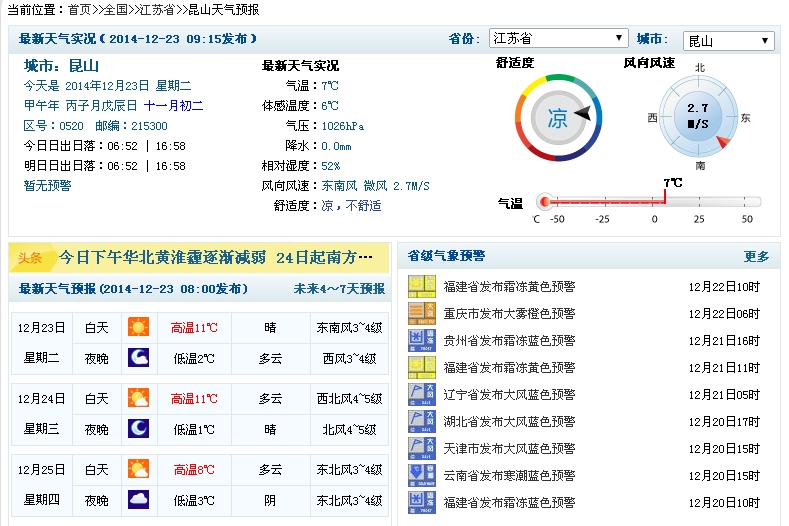Click the clear night moon icon for December 24
Screen dimensions: 789x526
pyautogui.click(x=138, y=429)
